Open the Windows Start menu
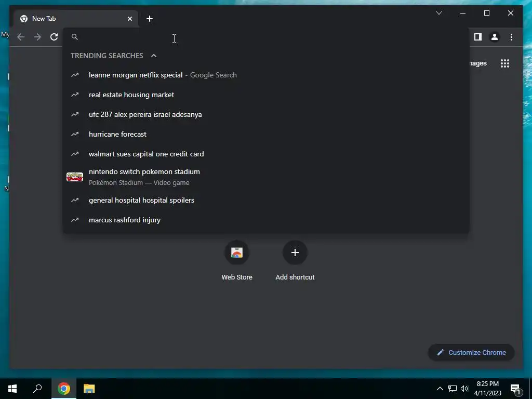532x399 pixels. 12,389
